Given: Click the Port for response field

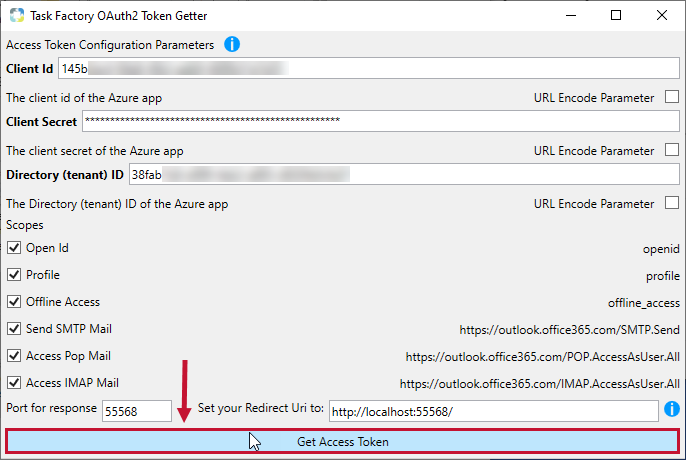Looking at the screenshot, I should [x=137, y=411].
